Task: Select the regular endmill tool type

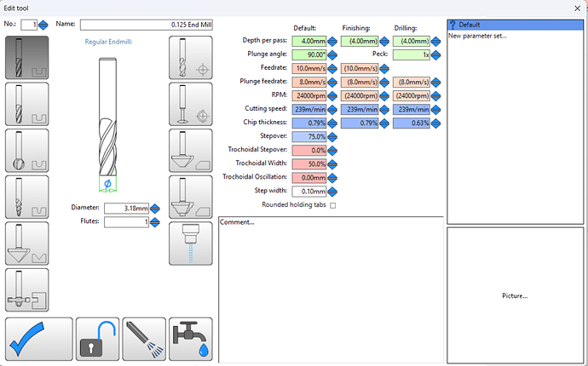Action: tap(26, 58)
